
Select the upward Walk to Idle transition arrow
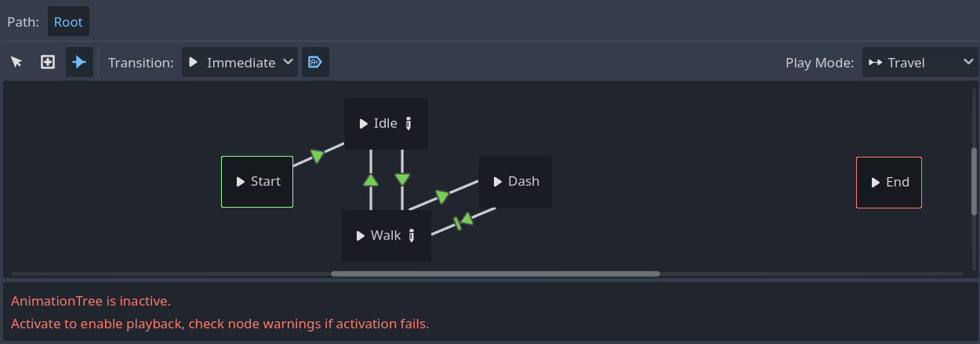coord(371,180)
